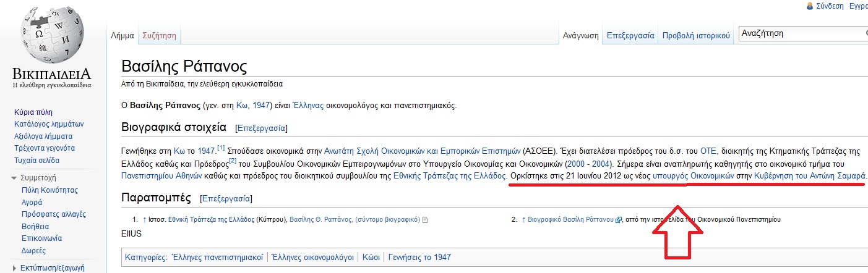This screenshot has height=273, width=868.
Task: Collapse the Συμμετοχή sidebar section
Action: point(15,178)
